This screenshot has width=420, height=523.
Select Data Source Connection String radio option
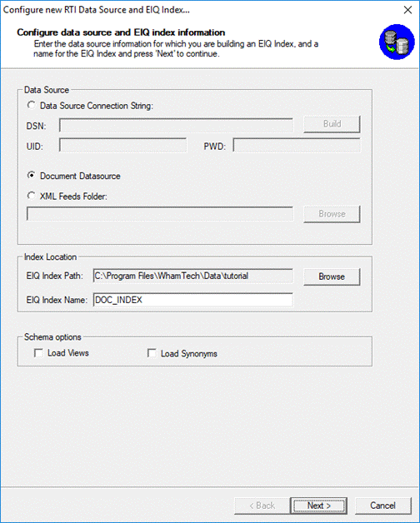point(31,106)
